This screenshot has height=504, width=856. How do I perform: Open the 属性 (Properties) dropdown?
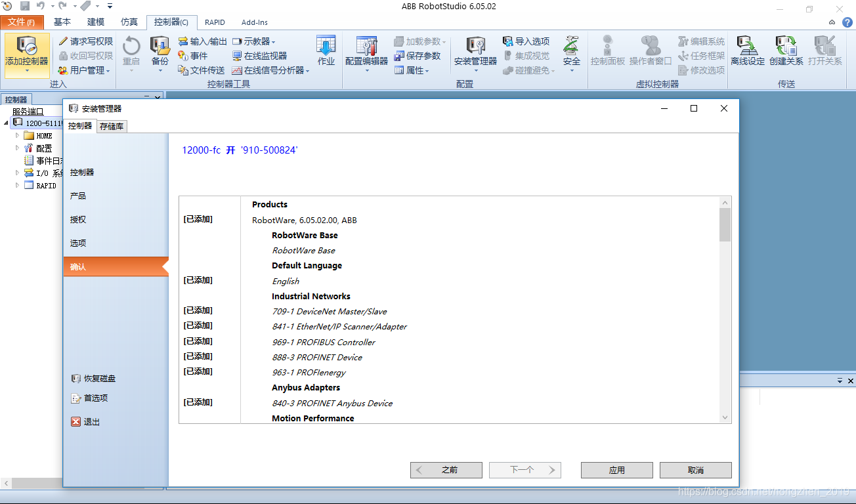coord(412,70)
